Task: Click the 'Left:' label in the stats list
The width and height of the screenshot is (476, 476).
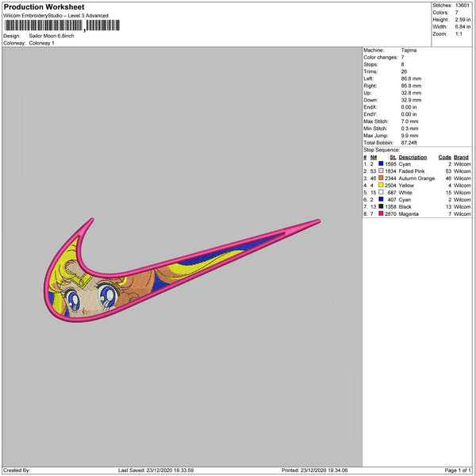Action: [368, 79]
